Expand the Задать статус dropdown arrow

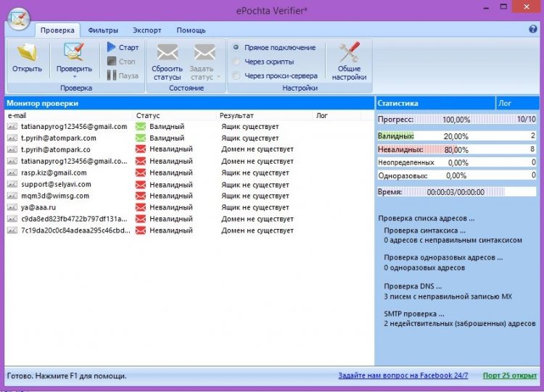pos(219,77)
